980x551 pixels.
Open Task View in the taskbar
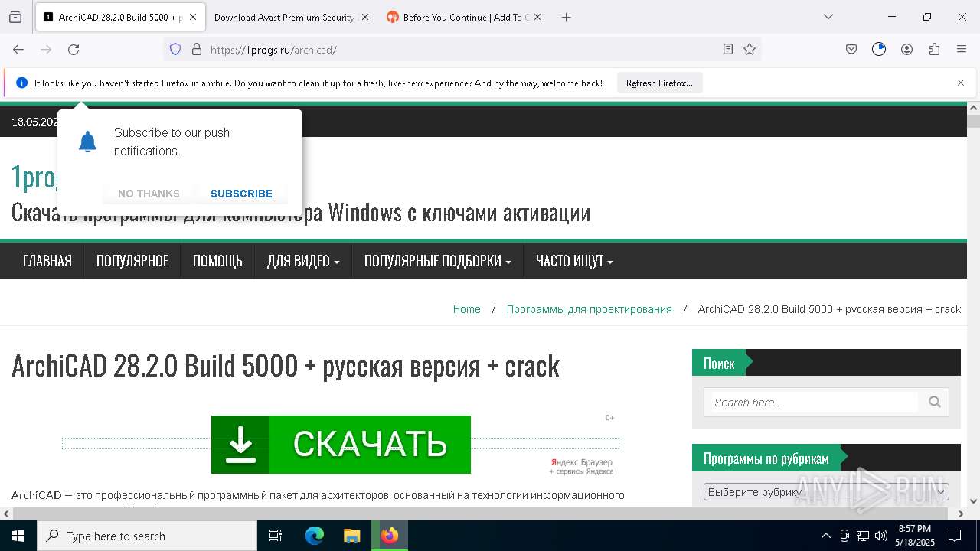tap(276, 536)
